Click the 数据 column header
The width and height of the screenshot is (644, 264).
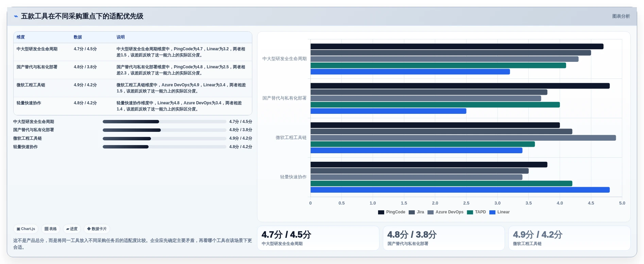click(78, 37)
